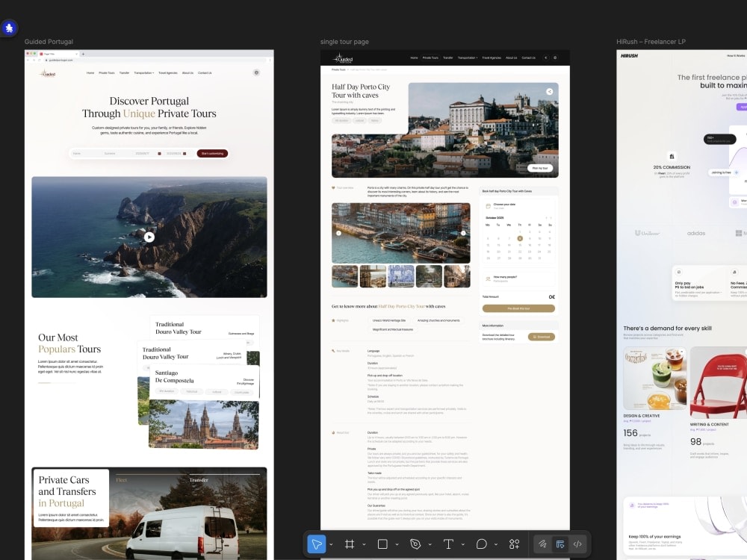Select the Text tool
Viewport: 747px width, 560px height.
pyautogui.click(x=448, y=544)
